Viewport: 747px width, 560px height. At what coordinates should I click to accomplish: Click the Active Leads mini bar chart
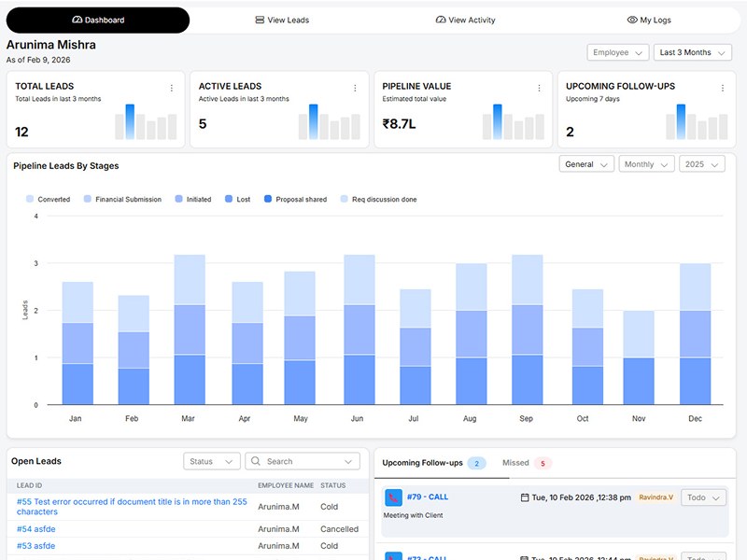[x=330, y=122]
